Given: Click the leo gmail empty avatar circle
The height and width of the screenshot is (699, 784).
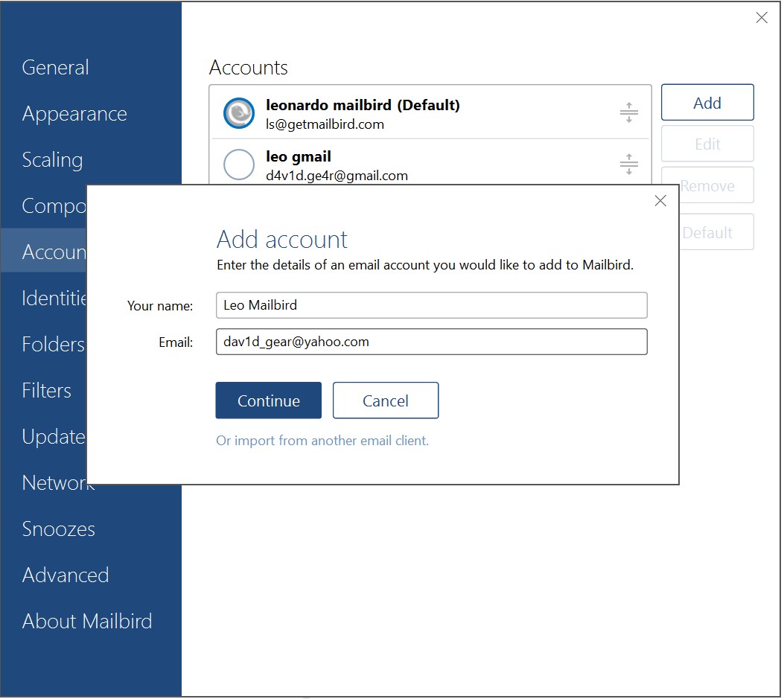Looking at the screenshot, I should tap(238, 165).
